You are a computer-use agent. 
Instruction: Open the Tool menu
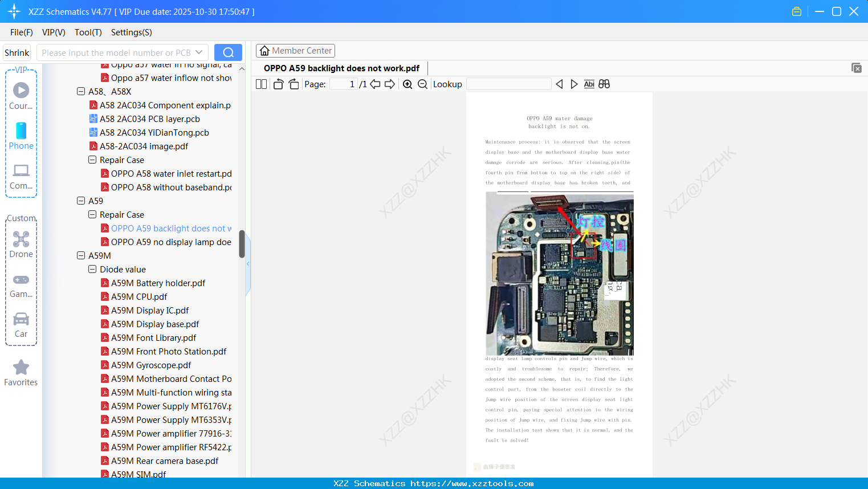click(x=88, y=32)
